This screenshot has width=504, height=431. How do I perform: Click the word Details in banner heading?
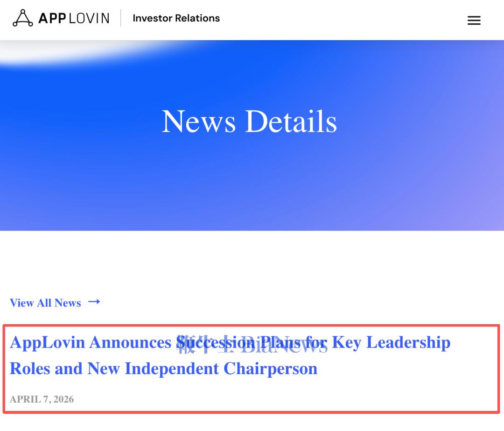coord(291,121)
